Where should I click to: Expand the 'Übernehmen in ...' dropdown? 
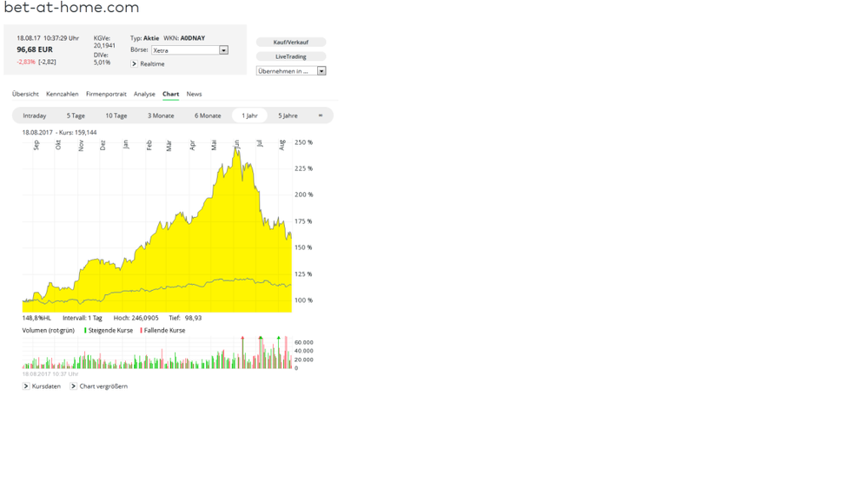[321, 71]
